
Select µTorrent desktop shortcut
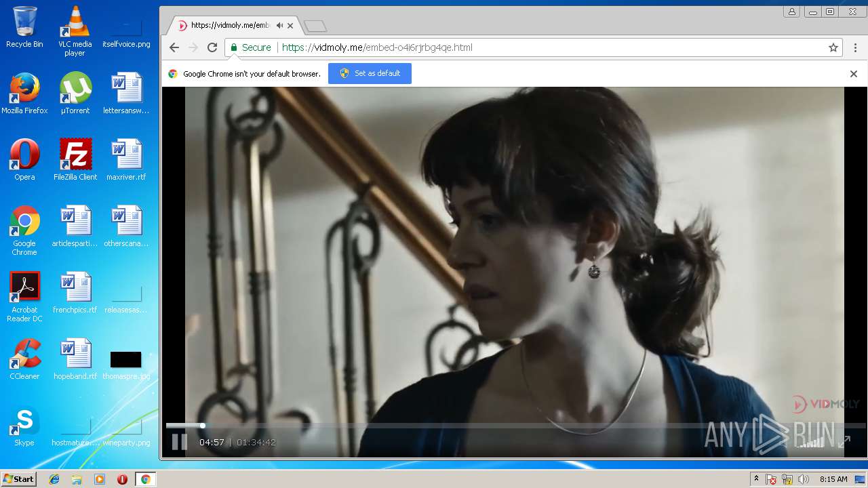(x=75, y=94)
